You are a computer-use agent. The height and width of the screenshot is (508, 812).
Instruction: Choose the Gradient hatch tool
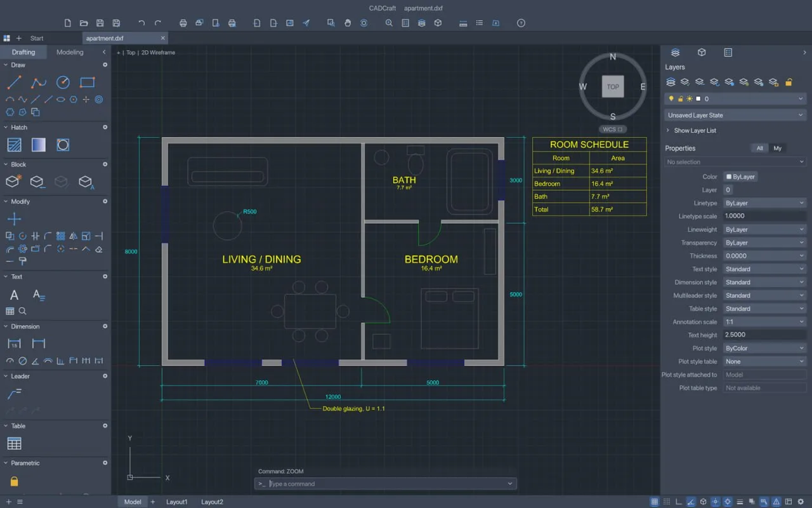[38, 145]
